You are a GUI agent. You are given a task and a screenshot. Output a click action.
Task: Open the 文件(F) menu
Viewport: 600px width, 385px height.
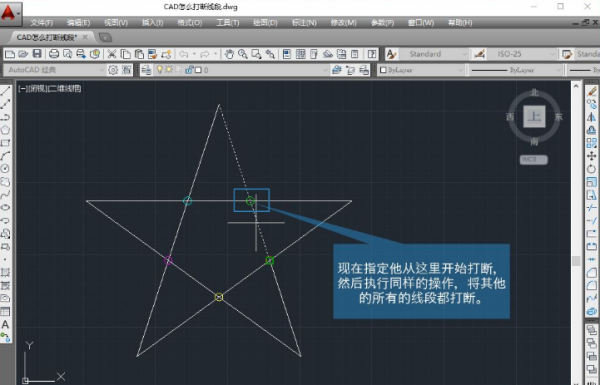(x=42, y=23)
